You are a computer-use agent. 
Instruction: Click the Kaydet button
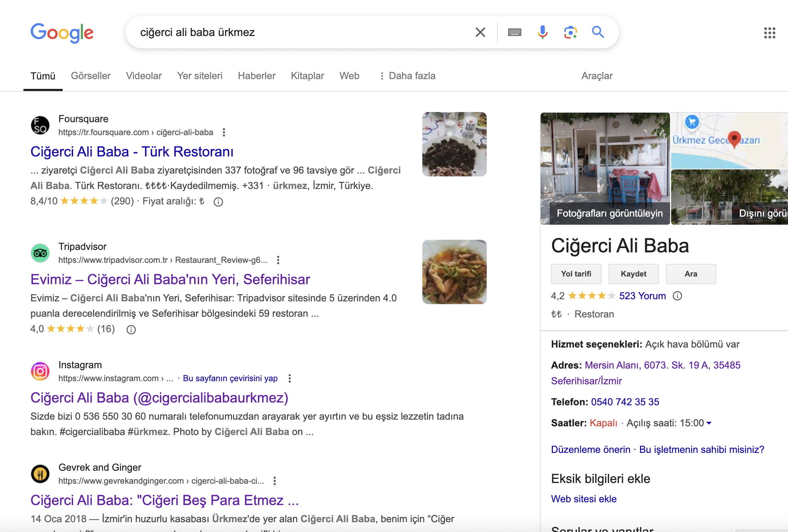[633, 274]
